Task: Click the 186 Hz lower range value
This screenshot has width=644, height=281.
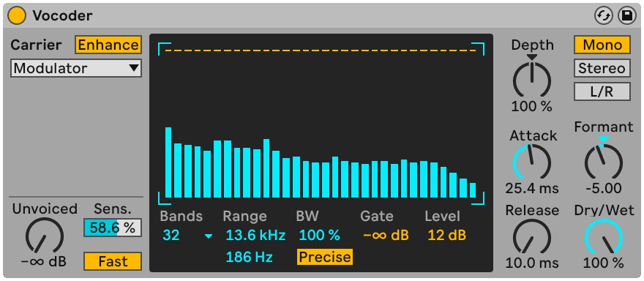Action: tap(250, 257)
